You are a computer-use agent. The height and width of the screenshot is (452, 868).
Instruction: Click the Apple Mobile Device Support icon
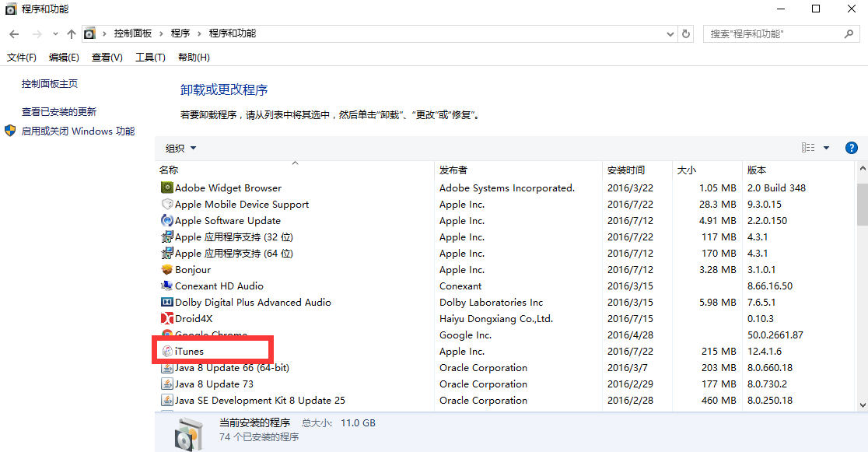point(166,205)
